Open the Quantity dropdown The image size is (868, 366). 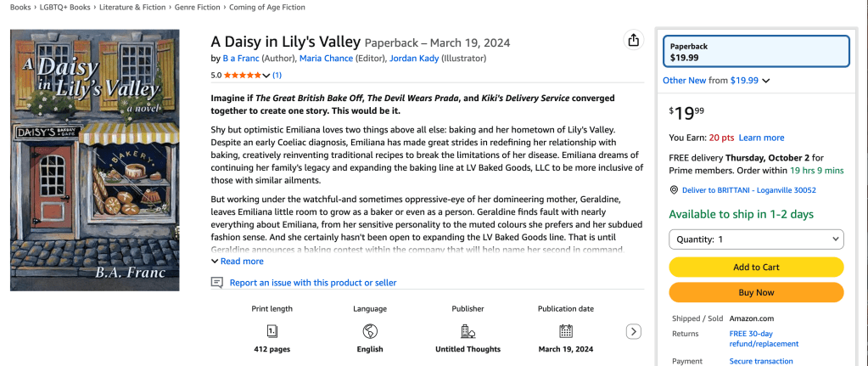pos(756,239)
